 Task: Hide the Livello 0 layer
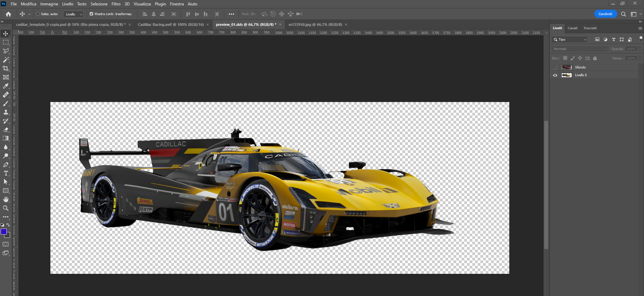pyautogui.click(x=555, y=75)
